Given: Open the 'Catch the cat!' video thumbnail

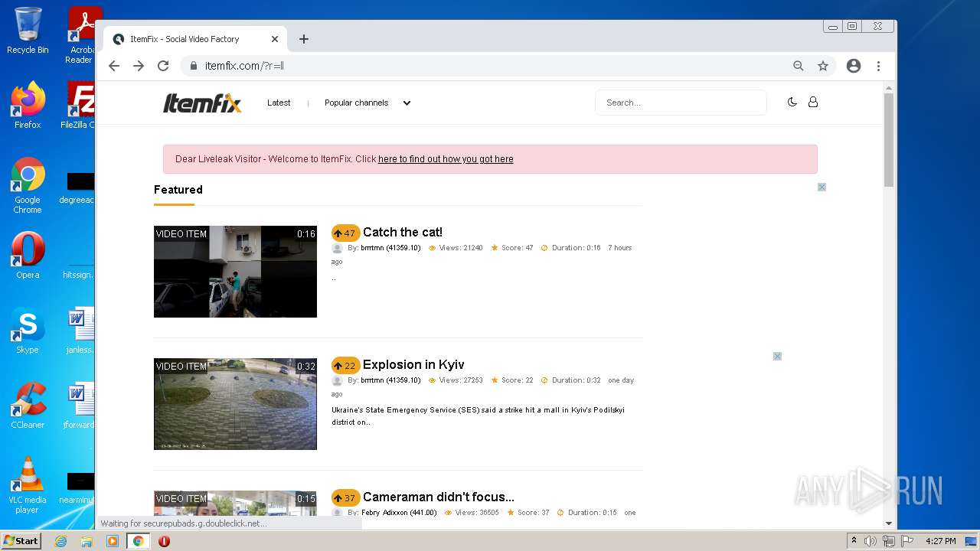Looking at the screenshot, I should tap(235, 272).
